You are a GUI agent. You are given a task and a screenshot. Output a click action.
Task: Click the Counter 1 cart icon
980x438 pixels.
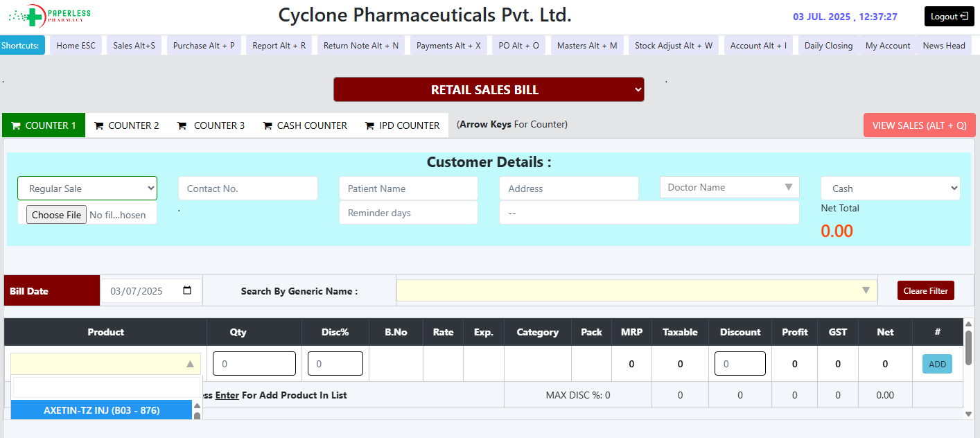tap(16, 126)
